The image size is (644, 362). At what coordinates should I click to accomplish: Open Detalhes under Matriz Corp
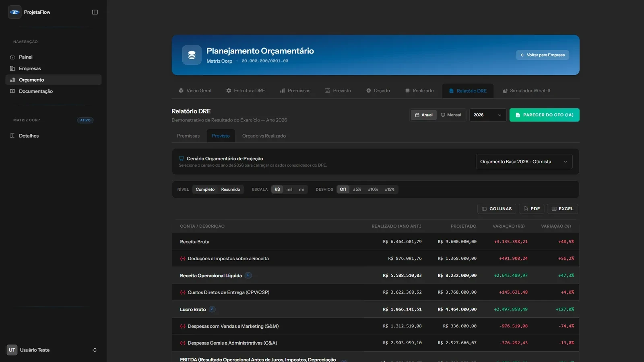54,136
